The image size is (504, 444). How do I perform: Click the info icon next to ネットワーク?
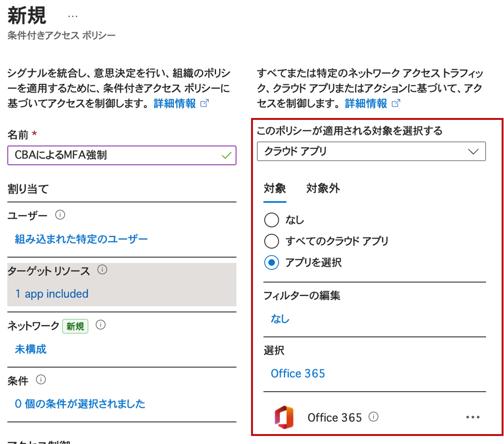[x=100, y=325]
